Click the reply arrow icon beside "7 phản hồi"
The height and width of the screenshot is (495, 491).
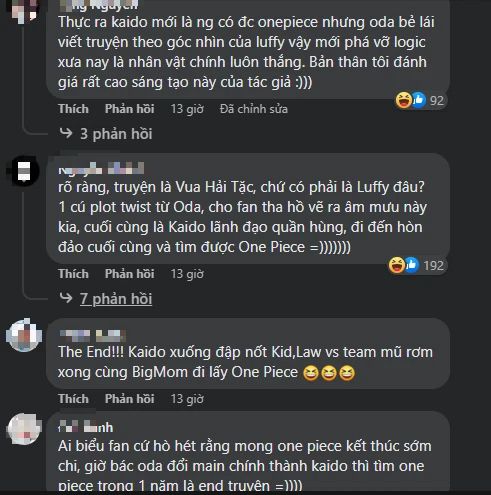click(66, 298)
